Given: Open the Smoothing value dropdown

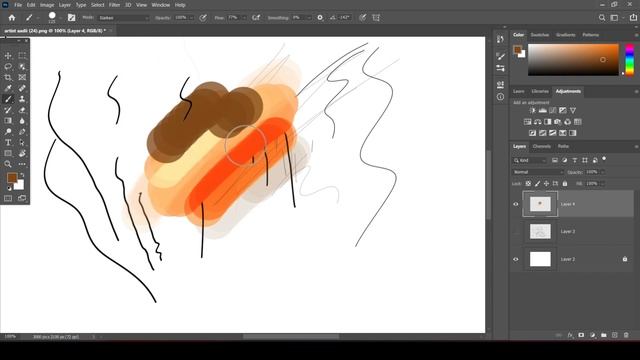Looking at the screenshot, I should 309,18.
